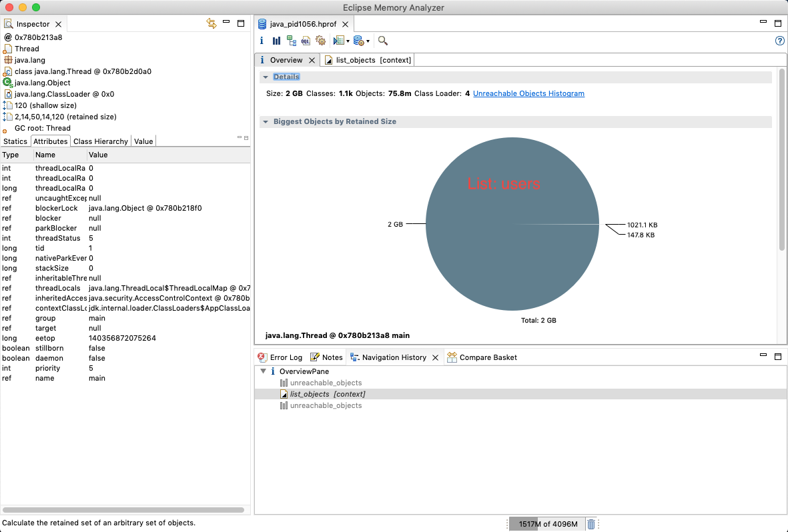Open the OQL query editor
Image resolution: width=788 pixels, height=532 pixels.
click(x=306, y=41)
